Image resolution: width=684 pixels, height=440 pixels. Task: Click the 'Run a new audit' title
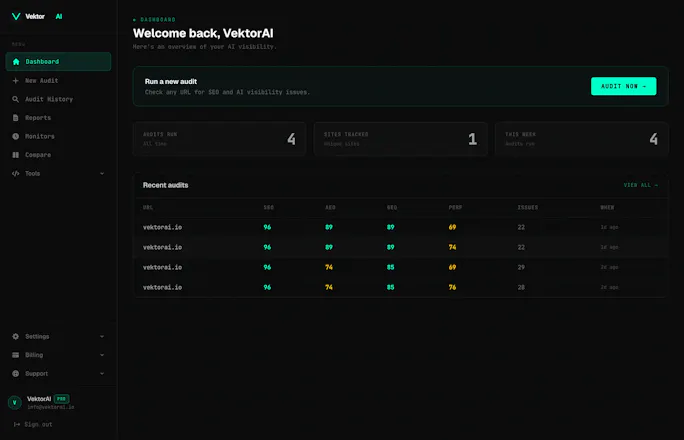point(171,82)
